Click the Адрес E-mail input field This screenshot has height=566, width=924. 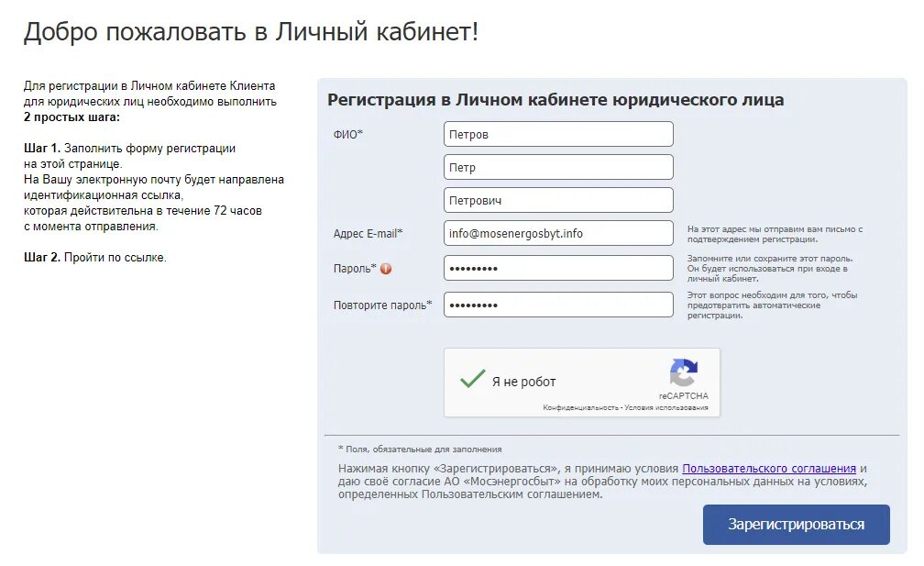(x=558, y=234)
